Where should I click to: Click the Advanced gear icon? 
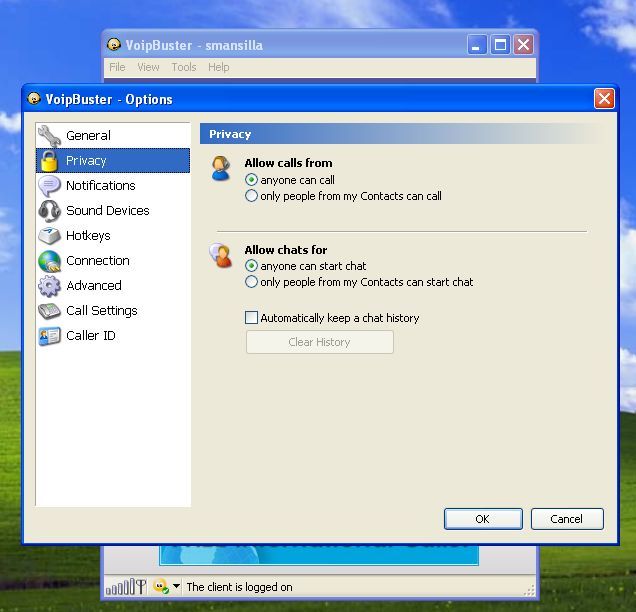pos(49,286)
